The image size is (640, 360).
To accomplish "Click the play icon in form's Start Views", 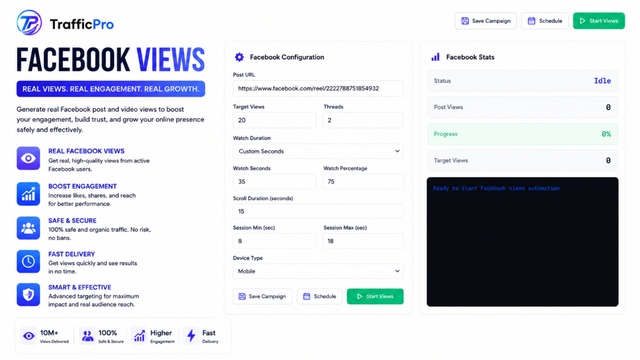I will tap(360, 296).
